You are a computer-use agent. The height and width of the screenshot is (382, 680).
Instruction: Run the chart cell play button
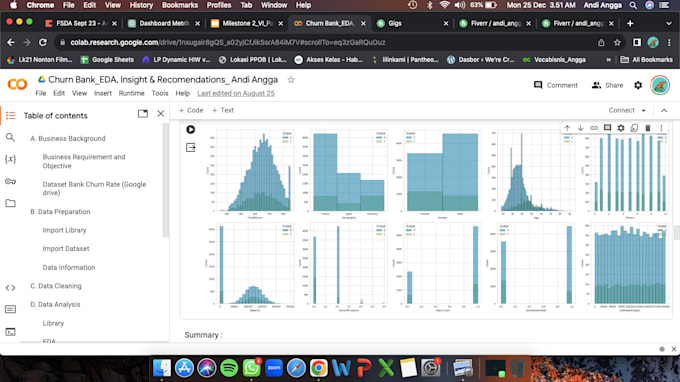coord(190,129)
